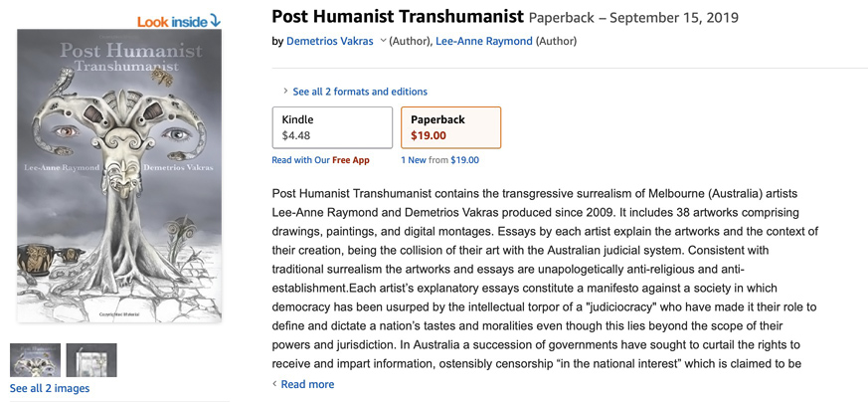Screen dimensions: 868x402
Task: Click the 1 New from $19.00 link
Action: pyautogui.click(x=439, y=159)
